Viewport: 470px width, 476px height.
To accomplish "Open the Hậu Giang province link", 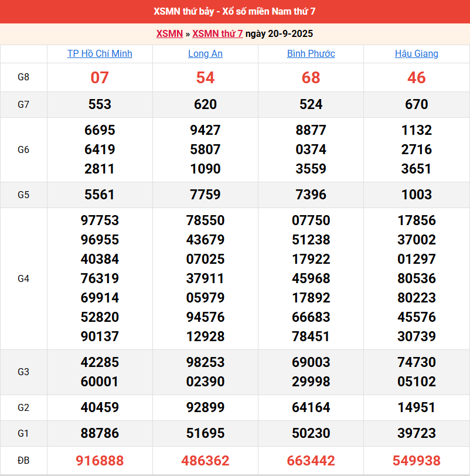I will 416,53.
